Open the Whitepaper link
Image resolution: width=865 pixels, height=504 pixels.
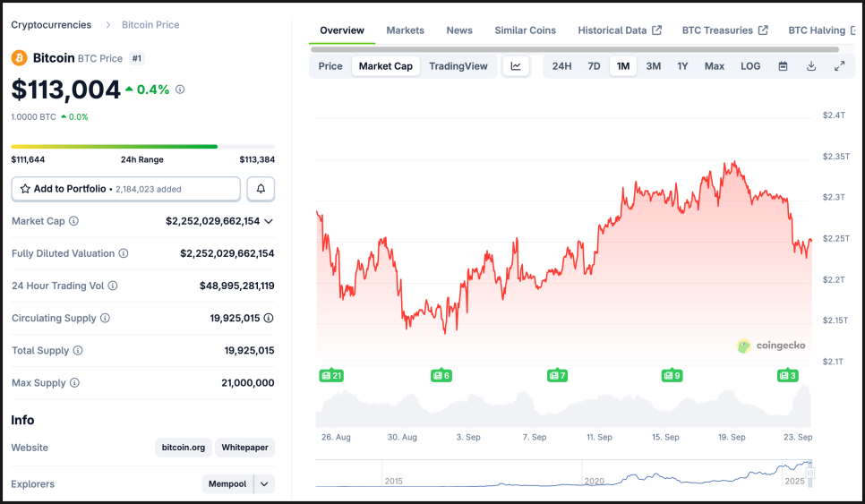point(245,448)
